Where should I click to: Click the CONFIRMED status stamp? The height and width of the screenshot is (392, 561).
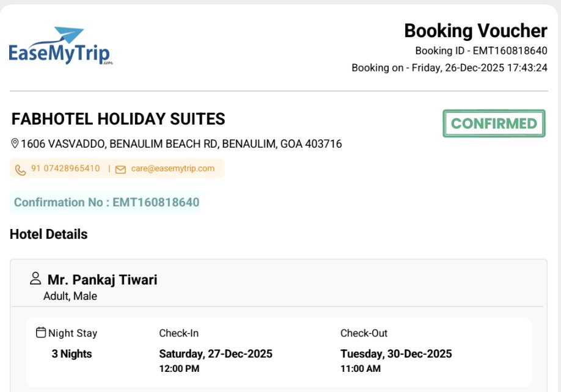(x=494, y=124)
